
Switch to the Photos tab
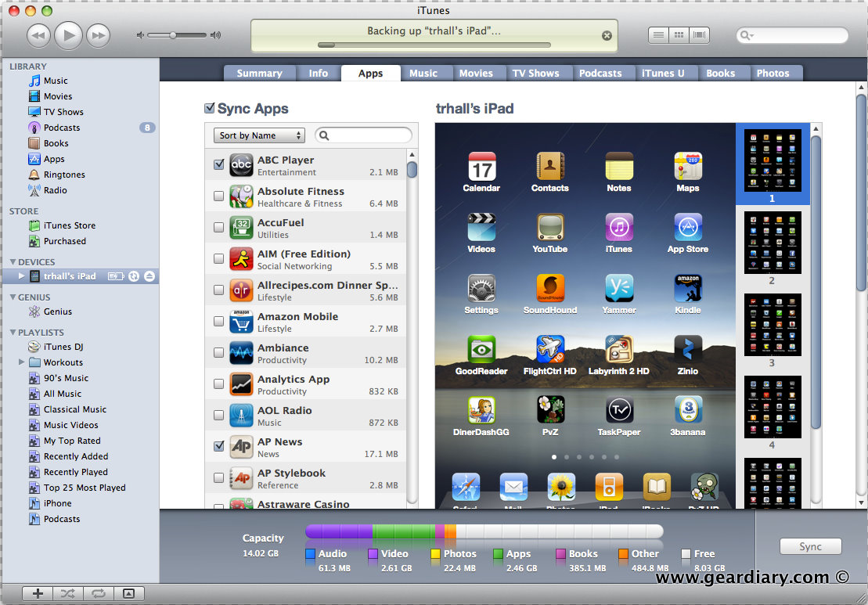pos(773,73)
